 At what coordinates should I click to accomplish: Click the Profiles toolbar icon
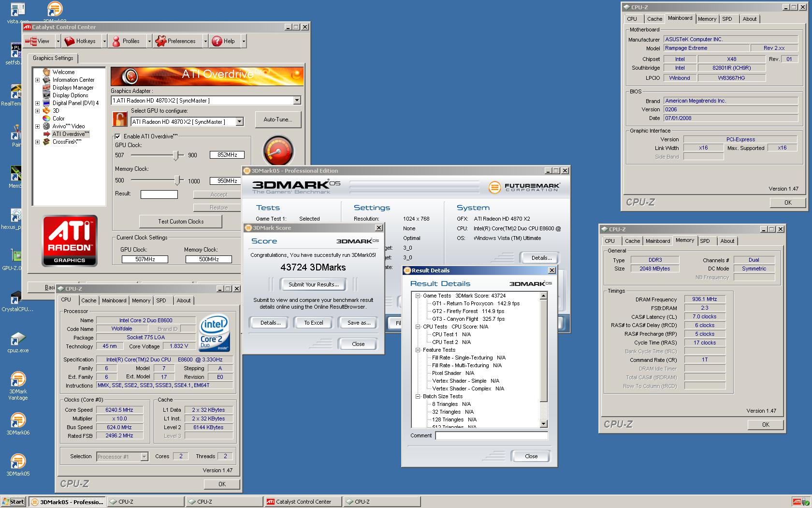(116, 41)
